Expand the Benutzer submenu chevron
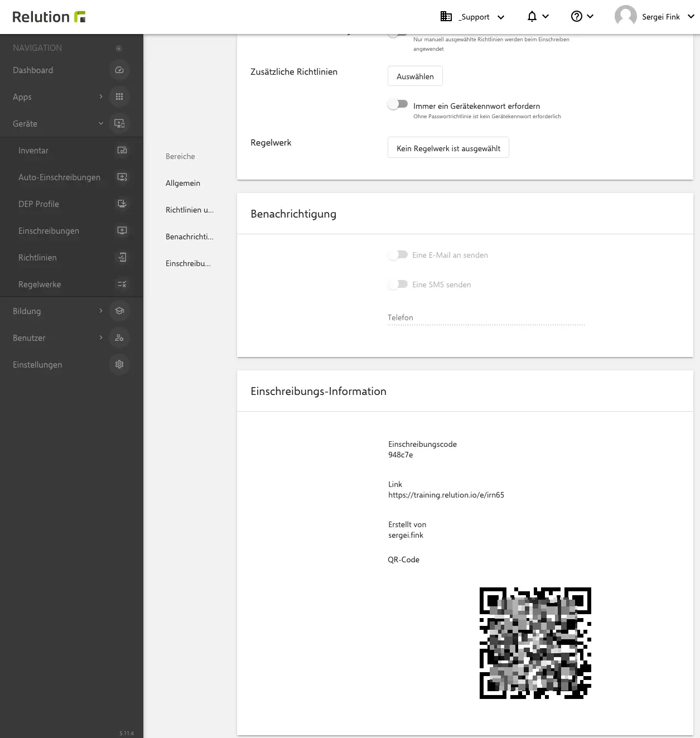This screenshot has width=700, height=738. [x=101, y=338]
